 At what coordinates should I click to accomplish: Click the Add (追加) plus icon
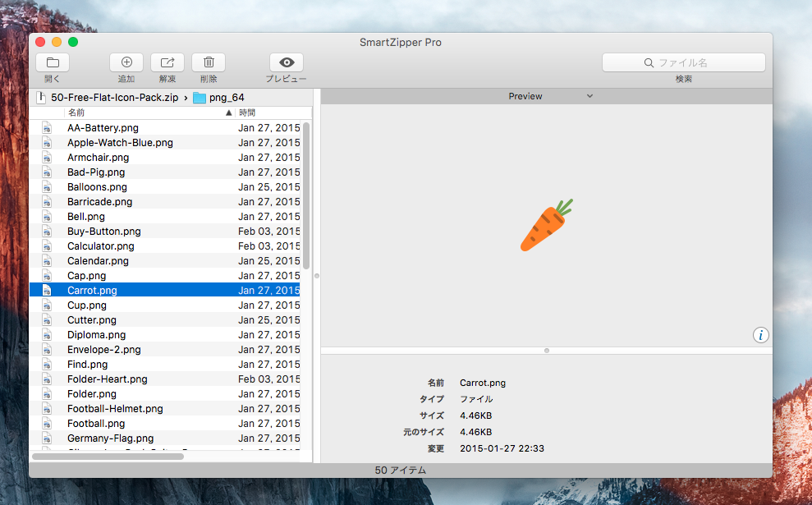126,62
